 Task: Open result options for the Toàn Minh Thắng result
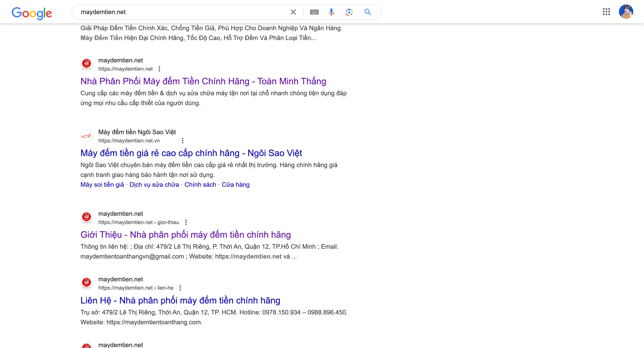click(x=159, y=68)
